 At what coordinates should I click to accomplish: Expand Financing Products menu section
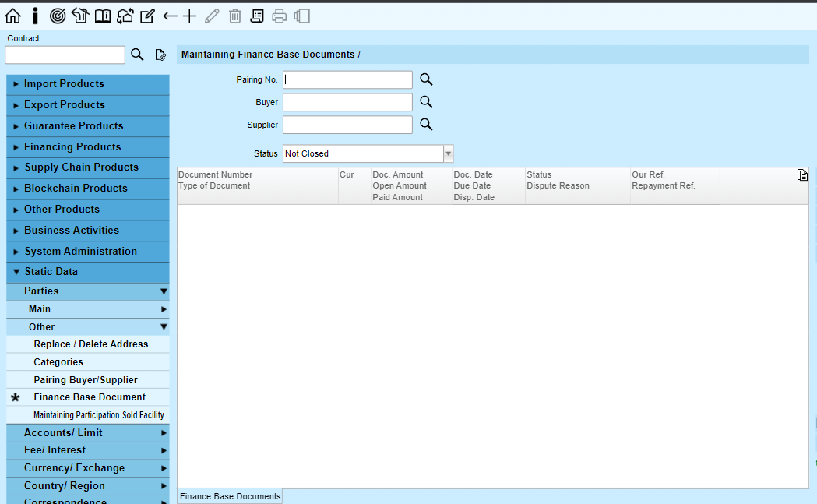[x=88, y=147]
